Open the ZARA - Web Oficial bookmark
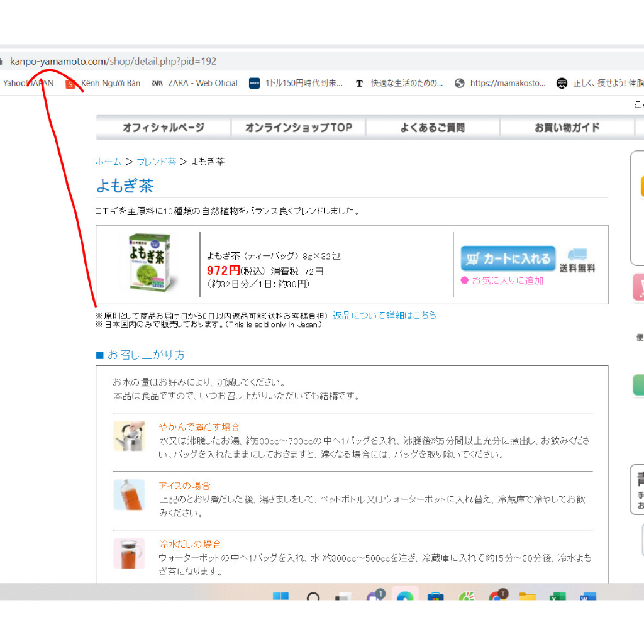The height and width of the screenshot is (644, 644). point(195,83)
